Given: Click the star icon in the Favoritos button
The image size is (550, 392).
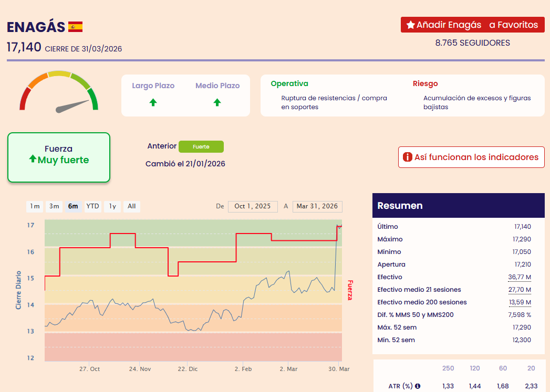Looking at the screenshot, I should pyautogui.click(x=410, y=25).
